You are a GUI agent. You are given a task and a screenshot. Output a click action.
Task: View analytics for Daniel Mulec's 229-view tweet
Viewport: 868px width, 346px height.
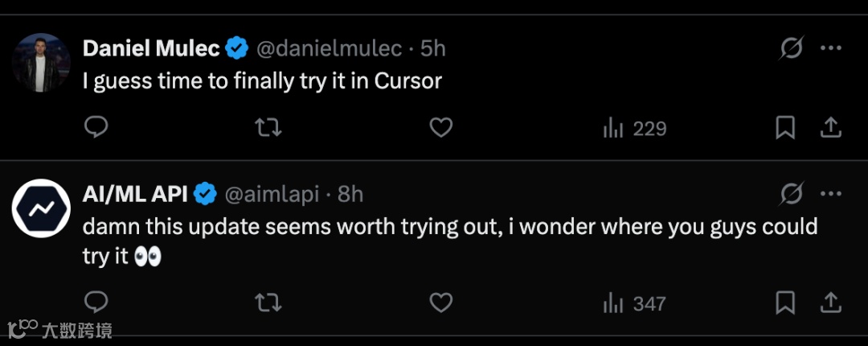coord(634,129)
